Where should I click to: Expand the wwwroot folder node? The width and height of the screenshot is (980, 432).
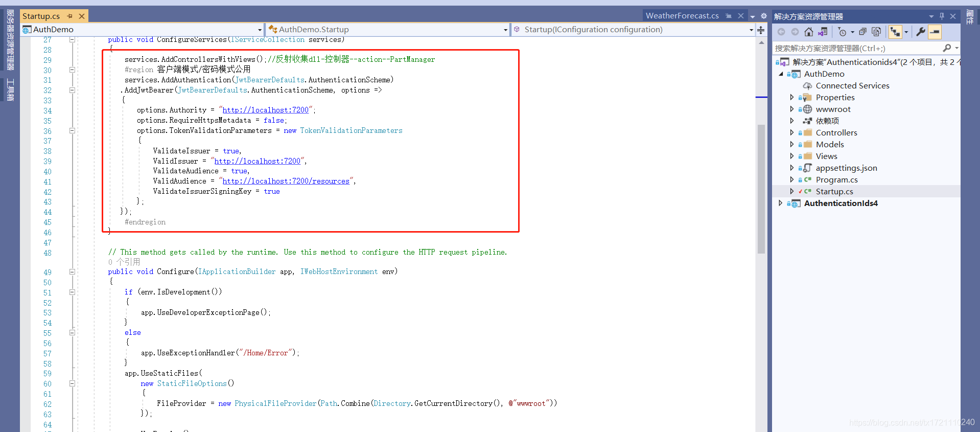pyautogui.click(x=792, y=109)
